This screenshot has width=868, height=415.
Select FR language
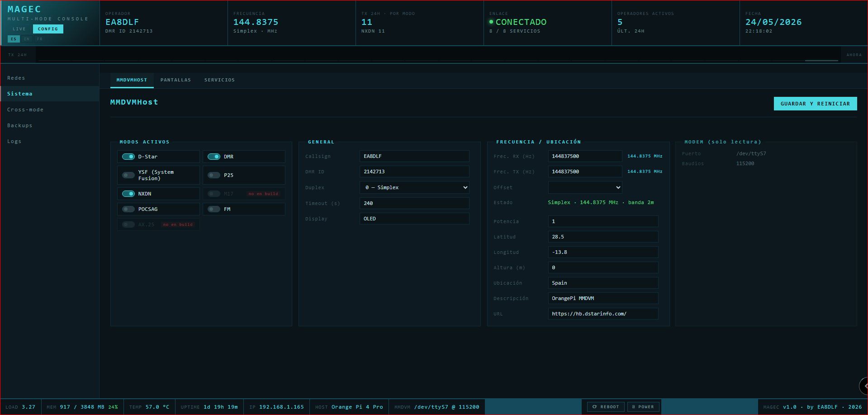click(40, 39)
